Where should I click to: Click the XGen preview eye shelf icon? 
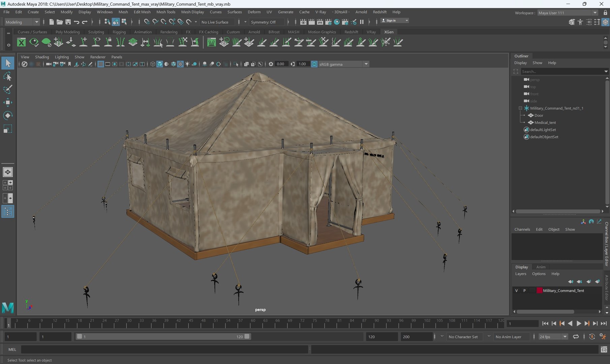(x=34, y=42)
